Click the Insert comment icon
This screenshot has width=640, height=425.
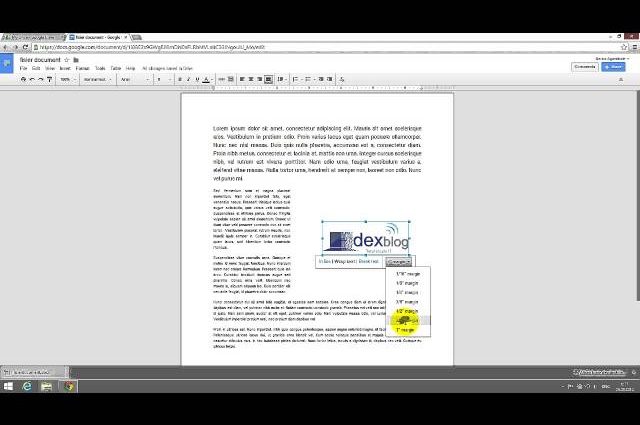point(231,79)
